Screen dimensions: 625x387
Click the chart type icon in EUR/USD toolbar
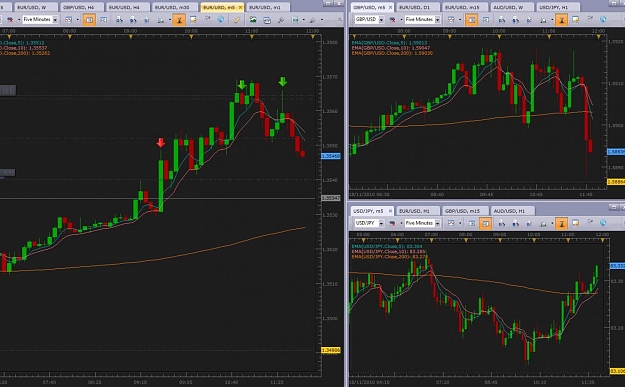coord(69,20)
